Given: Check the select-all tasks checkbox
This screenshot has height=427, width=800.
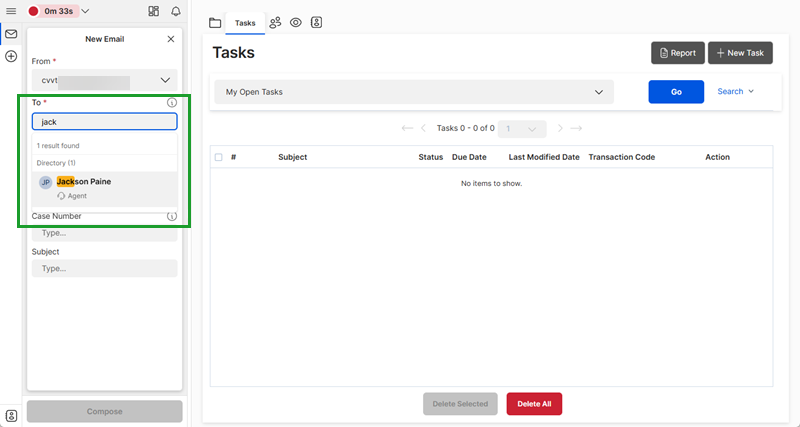Looking at the screenshot, I should pos(219,157).
